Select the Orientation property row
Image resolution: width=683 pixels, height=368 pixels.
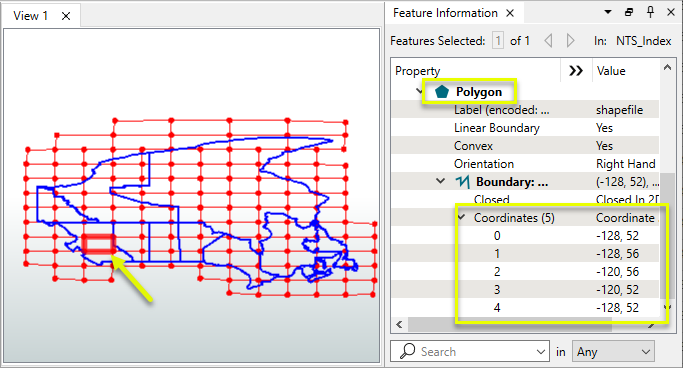(x=525, y=164)
